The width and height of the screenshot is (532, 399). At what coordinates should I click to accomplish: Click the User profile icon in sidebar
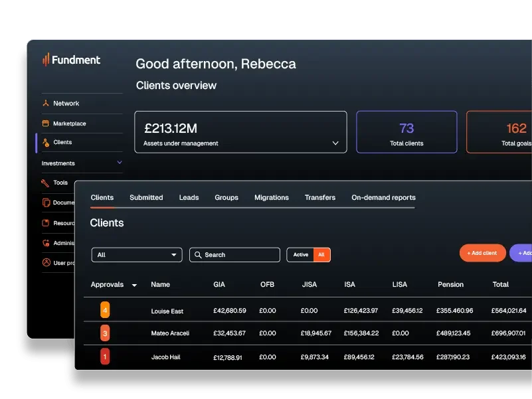tap(46, 263)
